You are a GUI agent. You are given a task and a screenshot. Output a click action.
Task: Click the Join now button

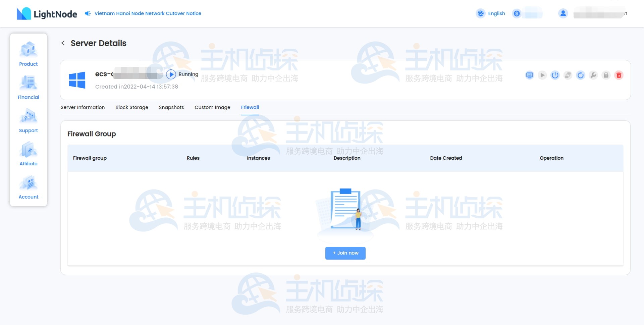(x=345, y=253)
